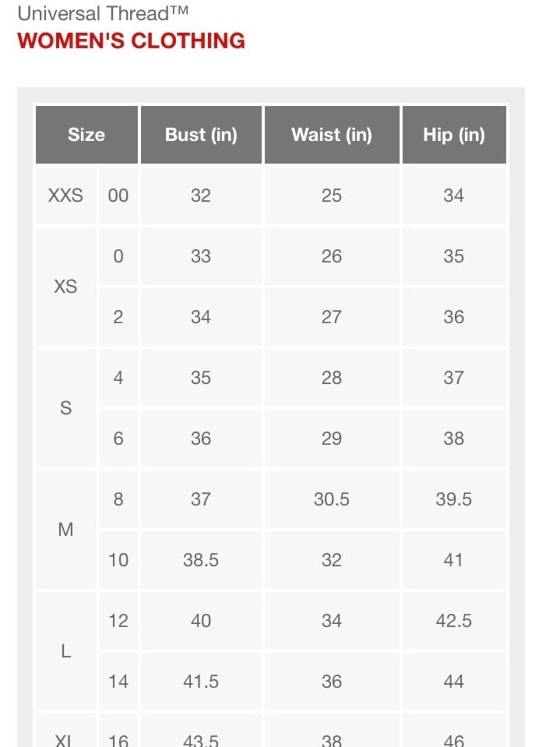Click the 42.5 hip measurement cell
560x747 pixels.
pos(454,621)
